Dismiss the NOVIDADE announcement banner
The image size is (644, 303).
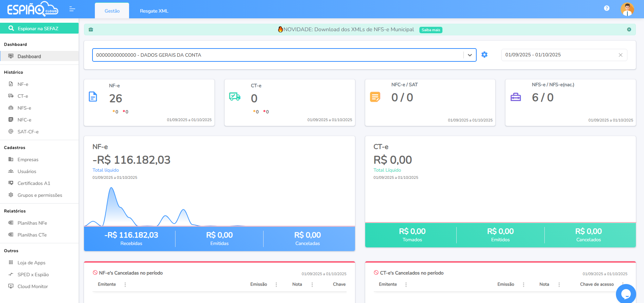coord(629,30)
